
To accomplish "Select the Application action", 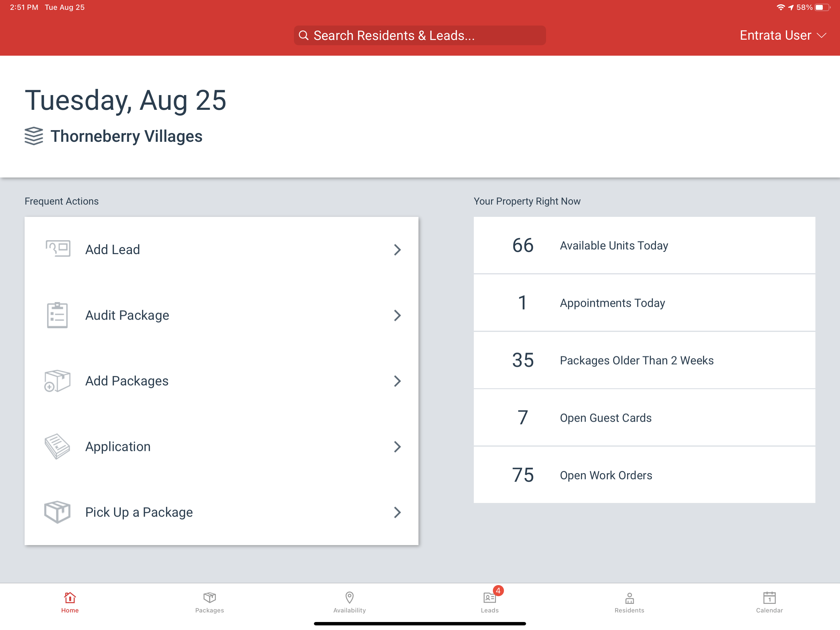I will 221,447.
